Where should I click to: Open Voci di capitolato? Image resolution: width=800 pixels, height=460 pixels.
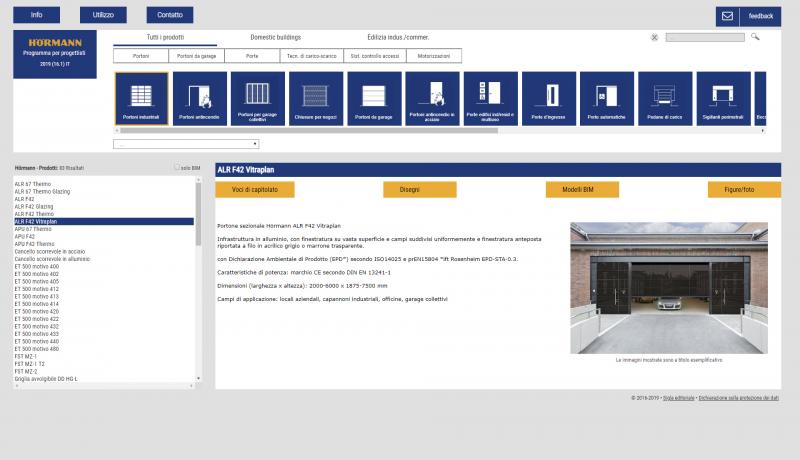click(x=255, y=189)
